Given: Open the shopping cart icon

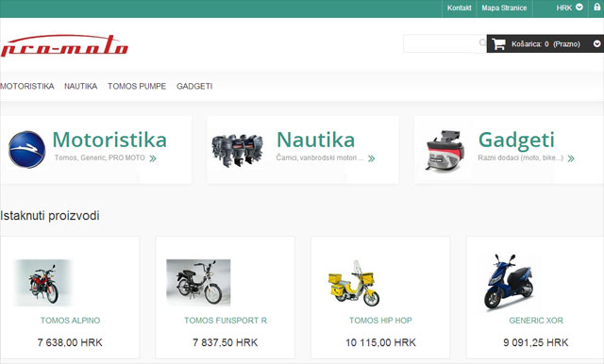Looking at the screenshot, I should [498, 44].
